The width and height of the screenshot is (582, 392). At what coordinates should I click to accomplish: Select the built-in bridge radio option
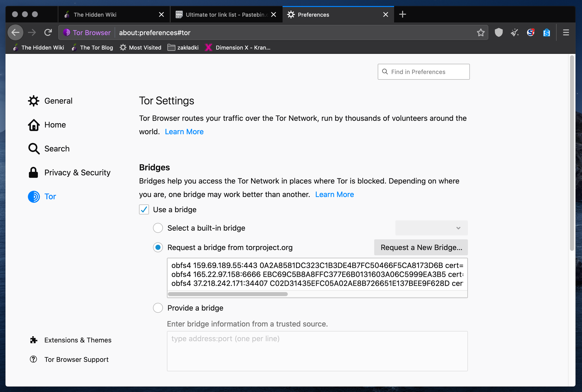158,228
